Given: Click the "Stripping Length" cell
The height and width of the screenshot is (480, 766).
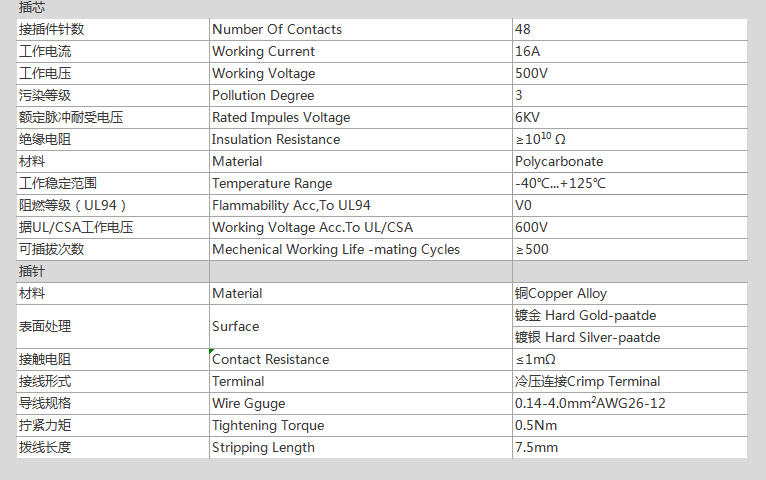Looking at the screenshot, I should 263,447.
